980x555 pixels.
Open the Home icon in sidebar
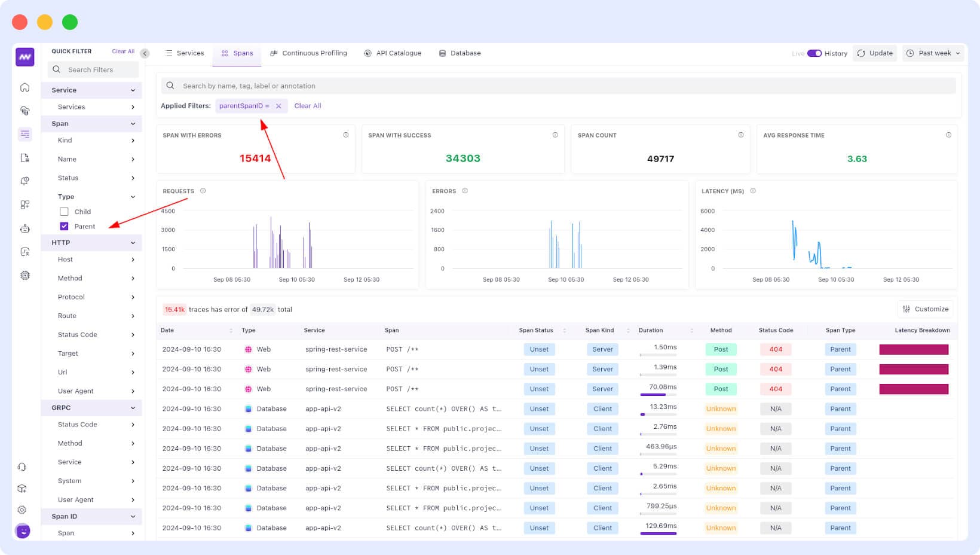(24, 87)
